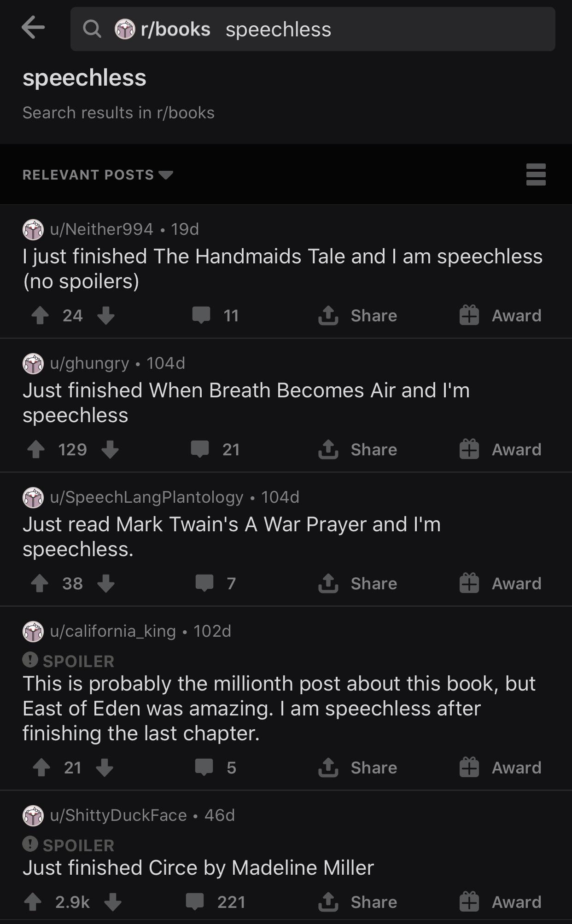Image resolution: width=572 pixels, height=924 pixels.
Task: Upvote The Handmaids Tale post
Action: [40, 316]
